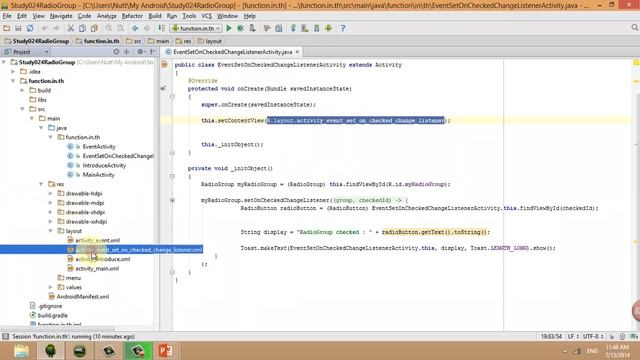Screen dimensions: 640x360
Task: Click the Make Project icon
Action: click(x=162, y=28)
